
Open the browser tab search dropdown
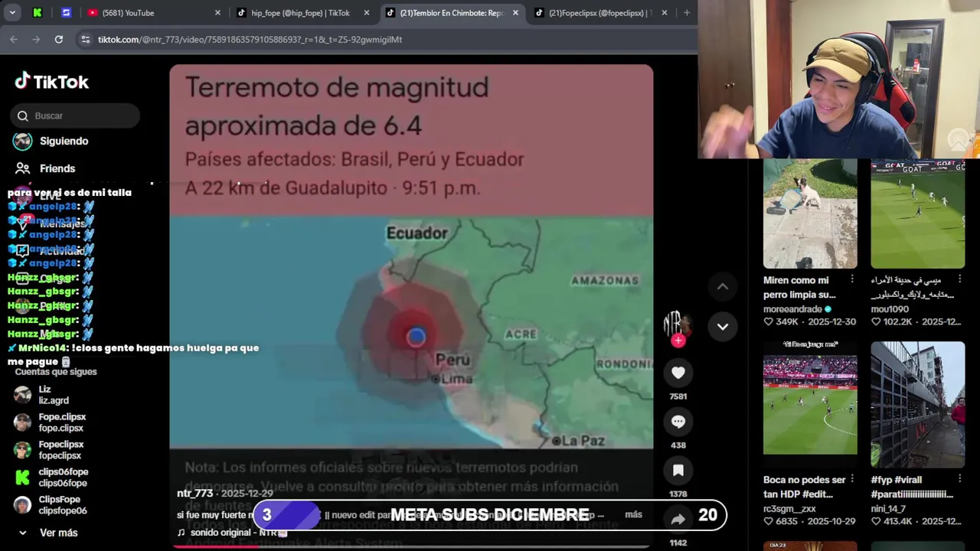tap(12, 13)
